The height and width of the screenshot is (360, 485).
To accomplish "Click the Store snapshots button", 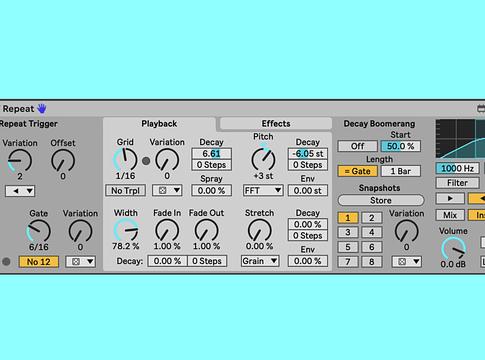I will pos(381,200).
